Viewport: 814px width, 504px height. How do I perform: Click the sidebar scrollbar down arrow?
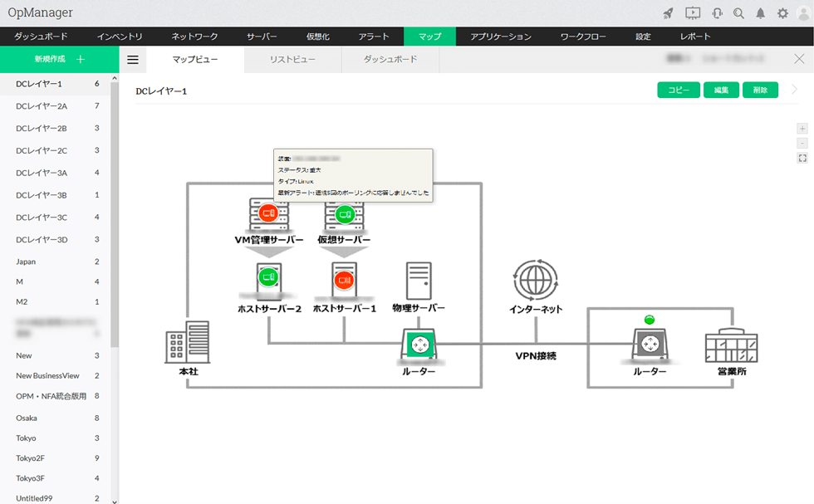pyautogui.click(x=115, y=501)
